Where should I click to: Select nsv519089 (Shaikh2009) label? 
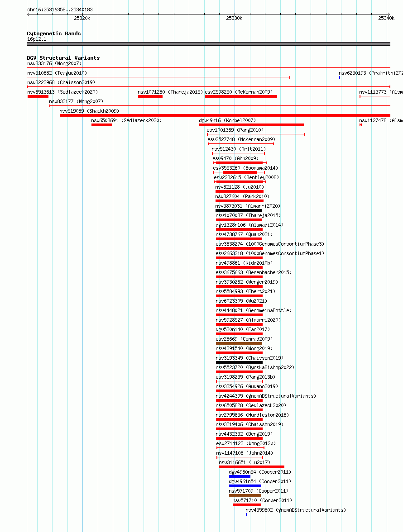coord(89,111)
